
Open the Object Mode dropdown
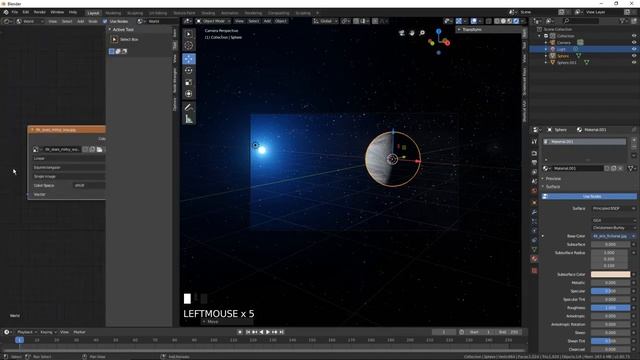coord(213,21)
